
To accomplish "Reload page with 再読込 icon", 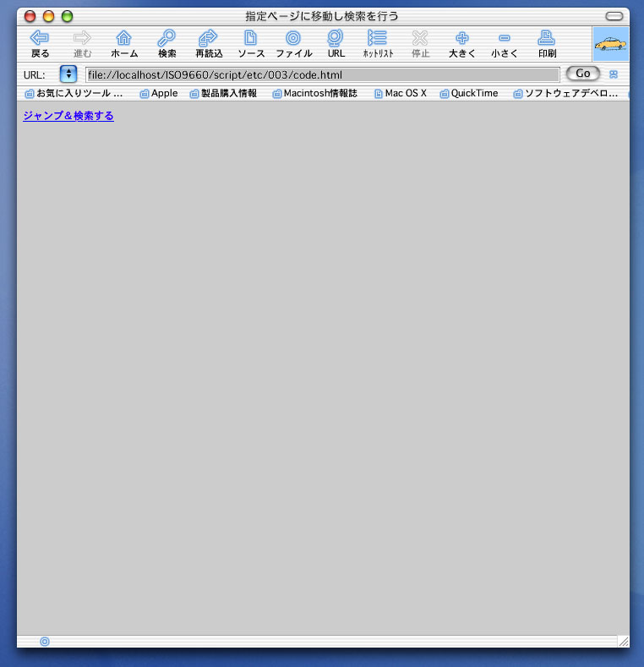I will pyautogui.click(x=209, y=43).
